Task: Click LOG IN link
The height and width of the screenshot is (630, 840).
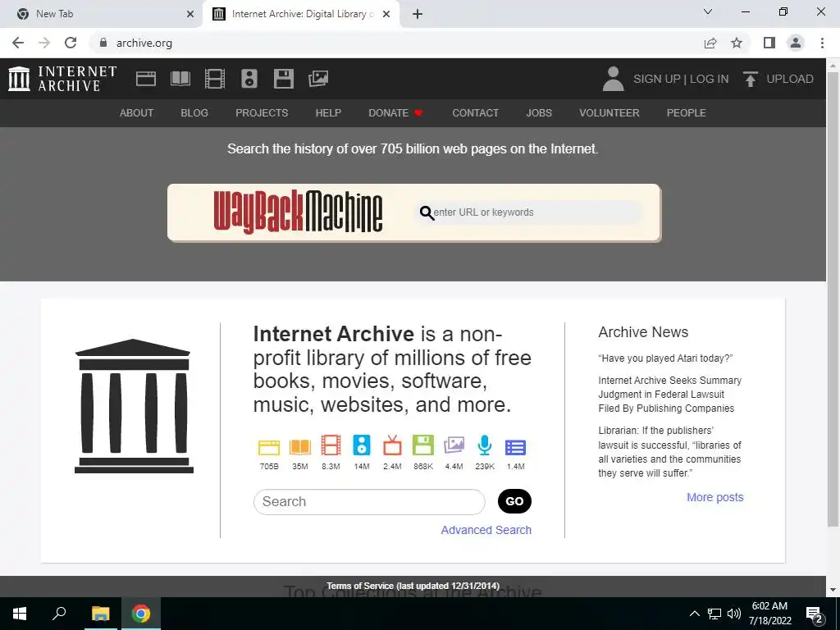Action: point(710,79)
